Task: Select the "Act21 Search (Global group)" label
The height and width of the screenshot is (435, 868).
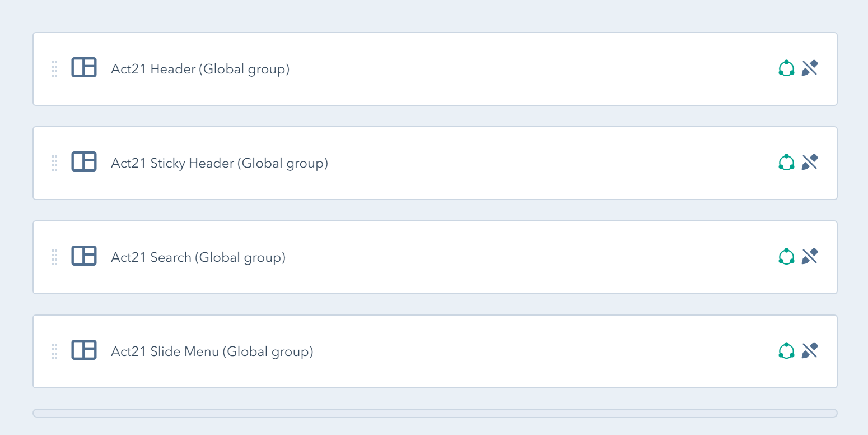Action: coord(198,257)
